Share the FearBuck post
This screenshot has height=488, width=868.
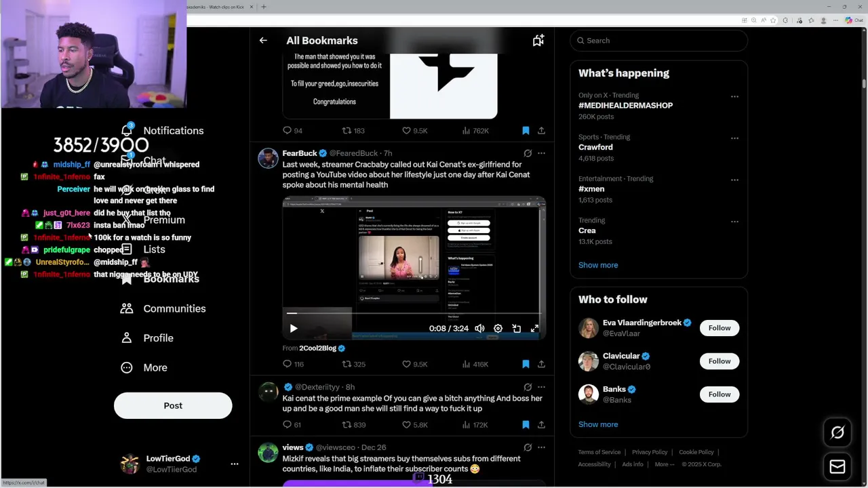[541, 364]
